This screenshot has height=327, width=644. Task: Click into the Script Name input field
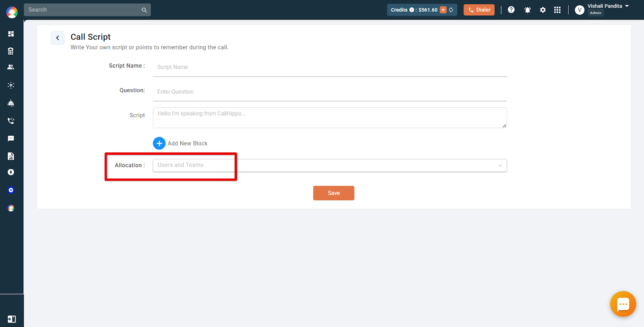330,67
